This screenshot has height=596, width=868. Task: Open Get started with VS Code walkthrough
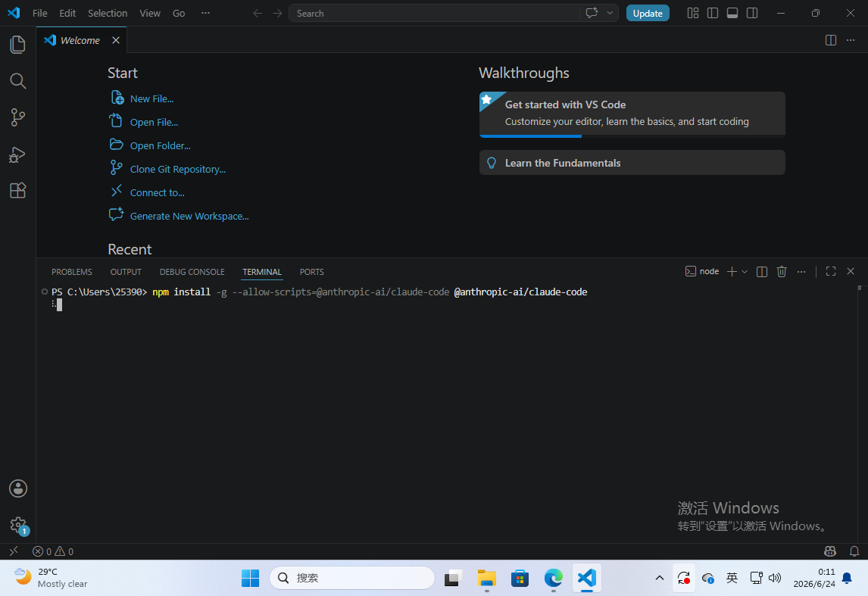(632, 114)
